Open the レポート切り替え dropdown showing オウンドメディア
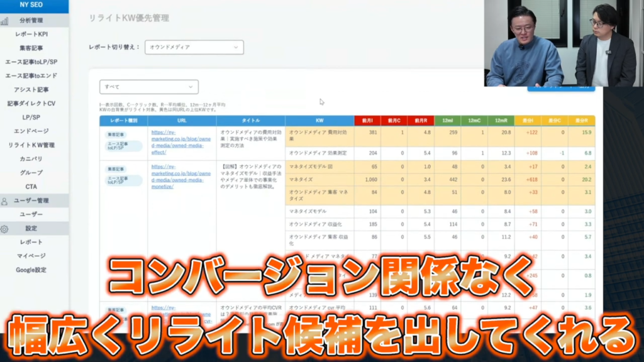 tap(194, 47)
